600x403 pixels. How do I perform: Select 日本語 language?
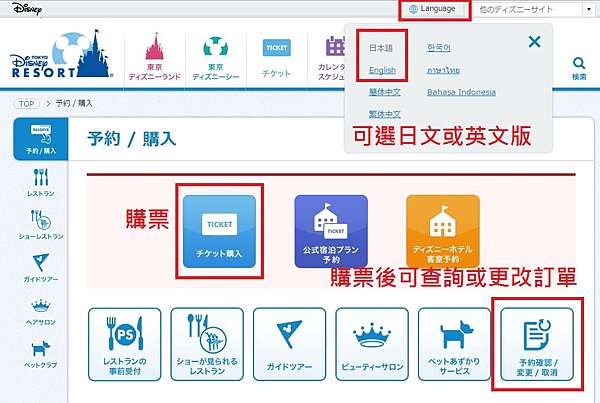click(381, 48)
